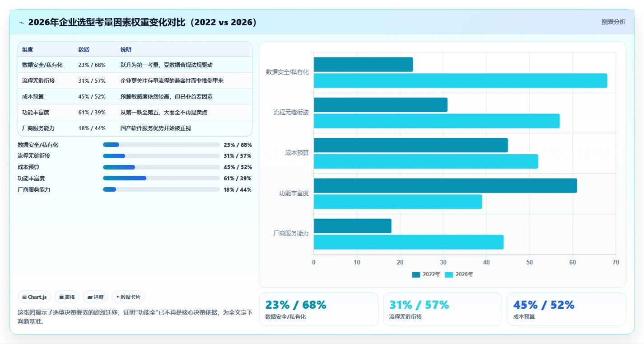This screenshot has width=644, height=344.
Task: Click the 2022 bar for 功能丰富度
Action: point(445,186)
